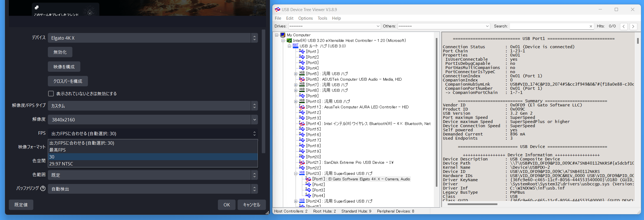Toggle the disable when not shown checkbox
644x220 pixels.
(51, 94)
